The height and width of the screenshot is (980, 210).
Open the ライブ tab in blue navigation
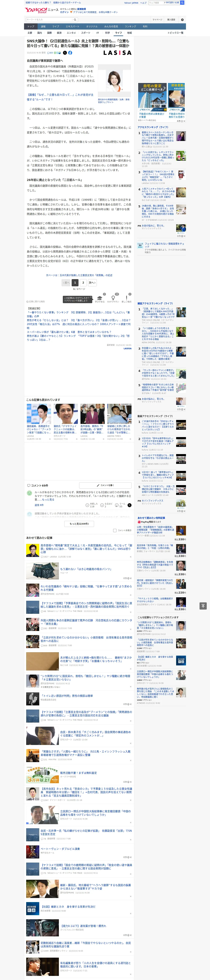point(56,27)
